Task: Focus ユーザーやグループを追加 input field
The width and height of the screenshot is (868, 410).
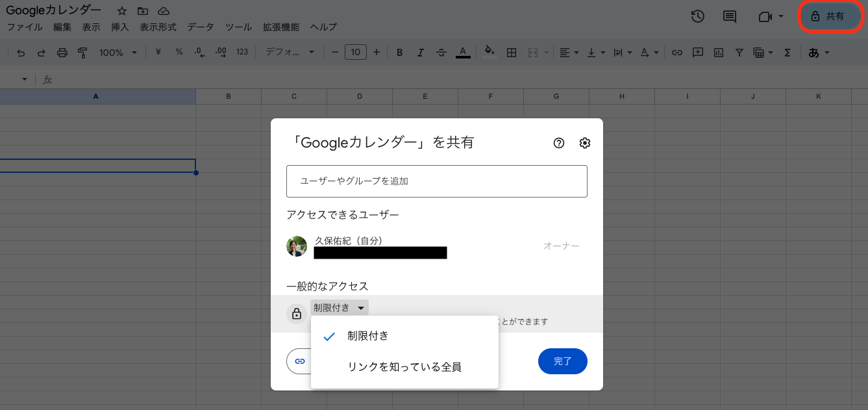Action: pyautogui.click(x=437, y=181)
